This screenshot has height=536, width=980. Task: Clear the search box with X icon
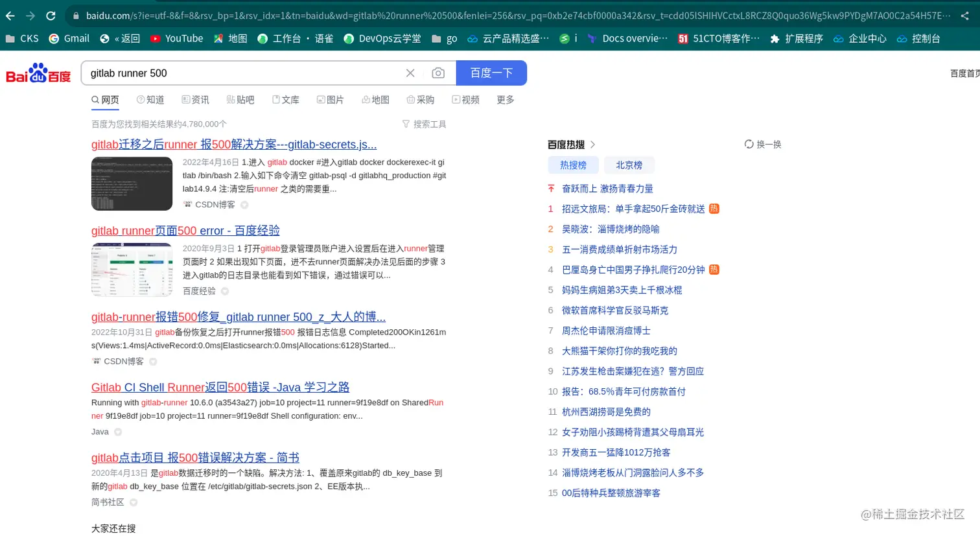(410, 73)
